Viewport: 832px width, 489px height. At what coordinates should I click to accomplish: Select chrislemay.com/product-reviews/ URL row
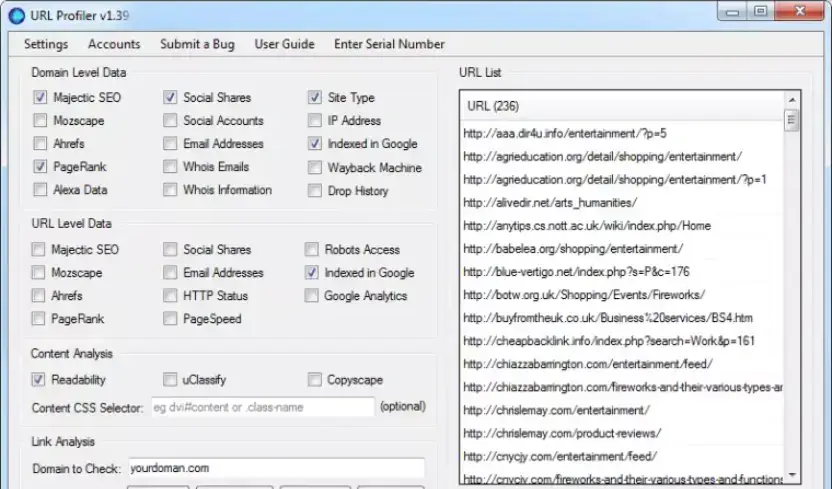(x=622, y=433)
